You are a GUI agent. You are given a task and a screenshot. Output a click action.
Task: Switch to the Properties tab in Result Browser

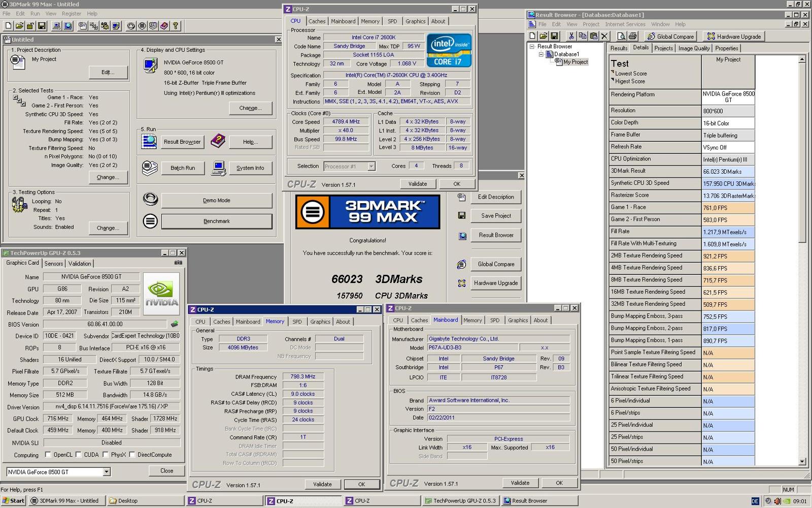point(727,48)
